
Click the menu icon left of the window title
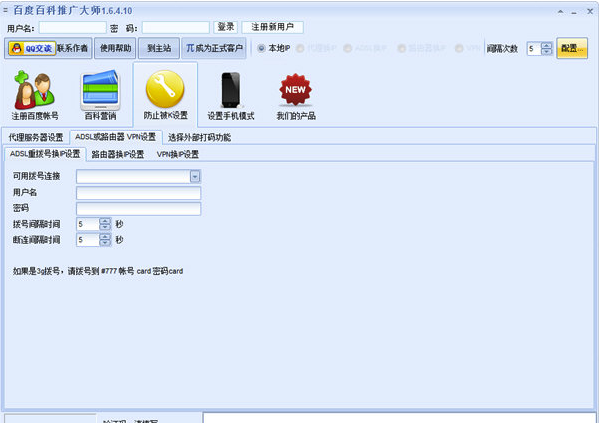(5, 11)
